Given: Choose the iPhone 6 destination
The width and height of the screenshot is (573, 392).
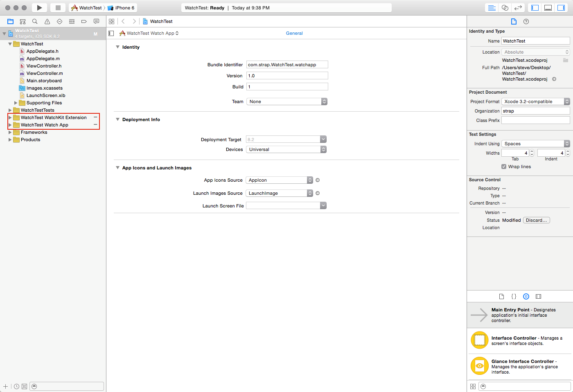Looking at the screenshot, I should pos(121,8).
